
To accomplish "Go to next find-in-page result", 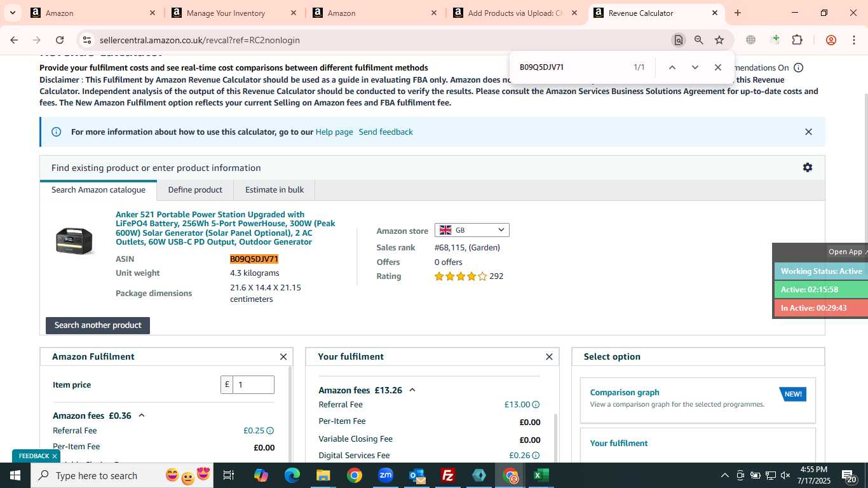I will tap(695, 67).
